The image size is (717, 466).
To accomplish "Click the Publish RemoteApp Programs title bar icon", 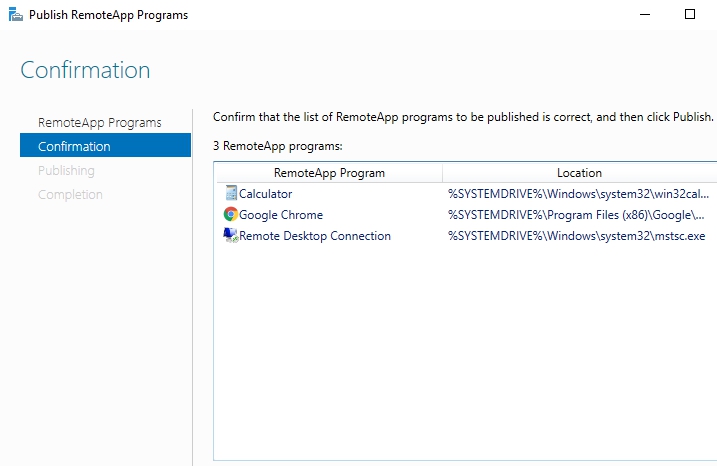I will [x=14, y=15].
